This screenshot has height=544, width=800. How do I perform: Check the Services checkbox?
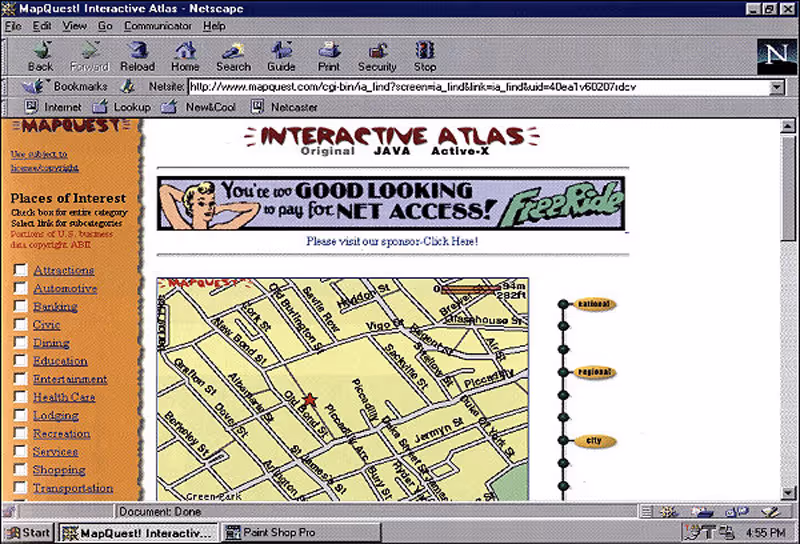[x=20, y=451]
